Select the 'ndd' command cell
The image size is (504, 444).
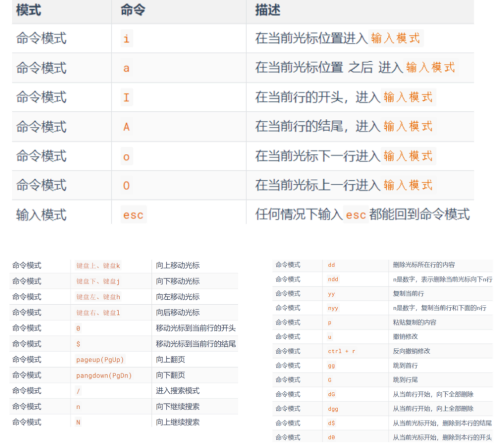(x=333, y=279)
